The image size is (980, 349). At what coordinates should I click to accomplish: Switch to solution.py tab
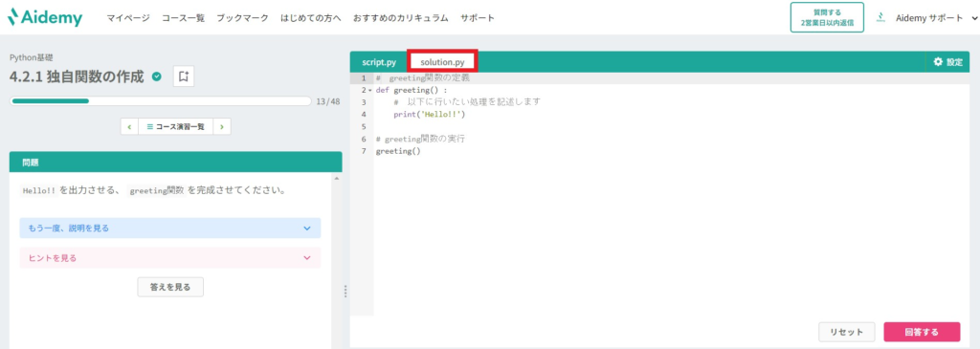[x=442, y=62]
